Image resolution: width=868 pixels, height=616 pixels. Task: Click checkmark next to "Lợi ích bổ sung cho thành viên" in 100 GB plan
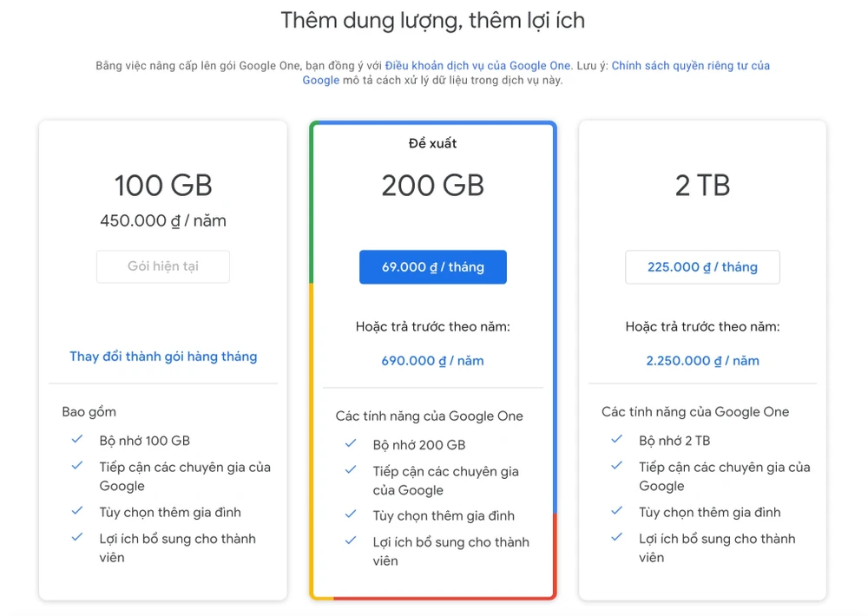point(76,539)
